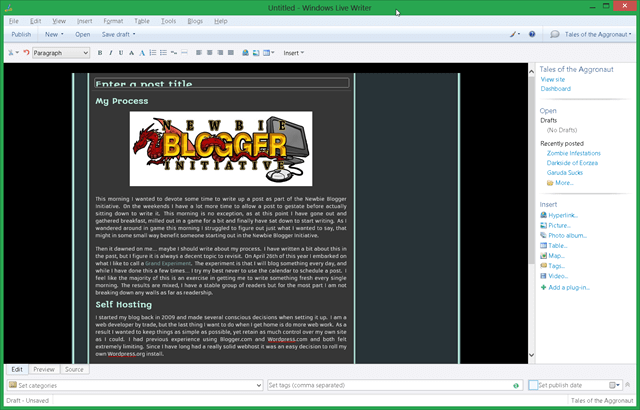The width and height of the screenshot is (640, 410).
Task: Open recent post Garuda Sucks
Action: point(564,173)
